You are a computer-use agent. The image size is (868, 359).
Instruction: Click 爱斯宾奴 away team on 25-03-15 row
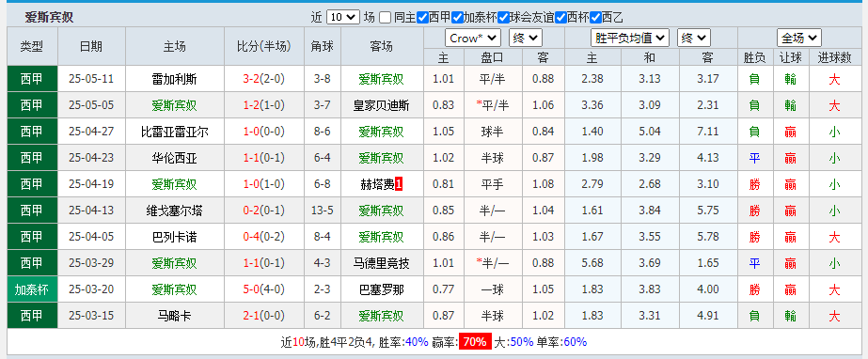coord(382,316)
